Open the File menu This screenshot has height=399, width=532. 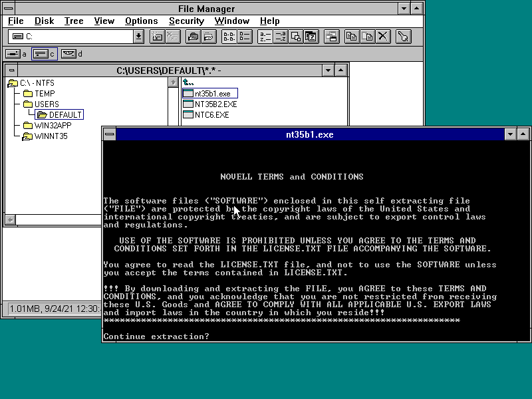coord(15,21)
